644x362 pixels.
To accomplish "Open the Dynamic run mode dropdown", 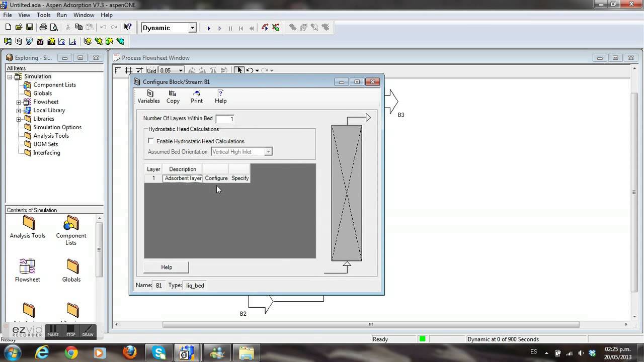I will click(x=192, y=28).
